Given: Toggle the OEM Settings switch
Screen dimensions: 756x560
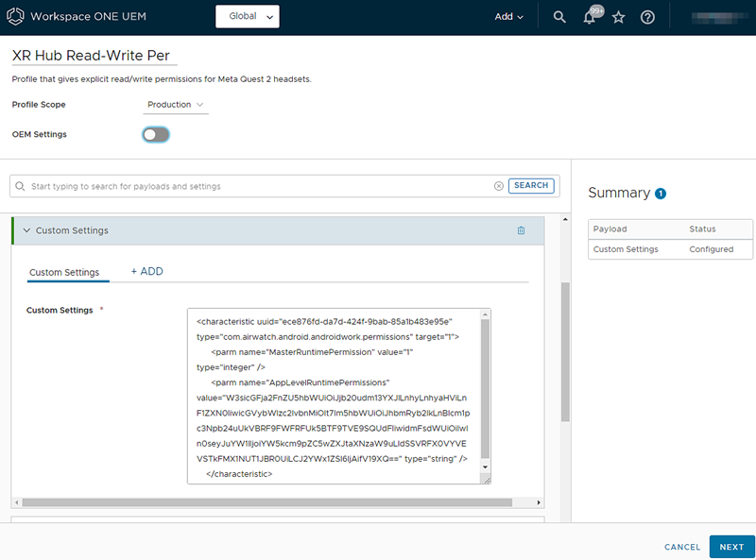Looking at the screenshot, I should [x=156, y=134].
